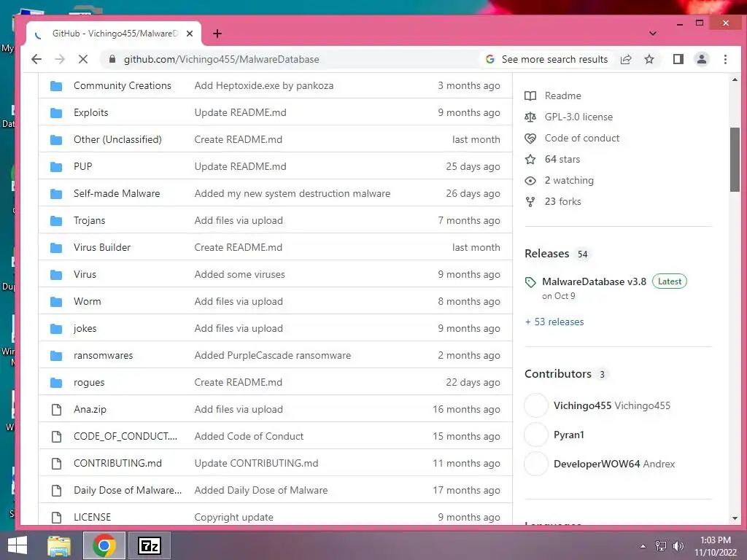
Task: Open the Virus Builder folder
Action: [102, 248]
